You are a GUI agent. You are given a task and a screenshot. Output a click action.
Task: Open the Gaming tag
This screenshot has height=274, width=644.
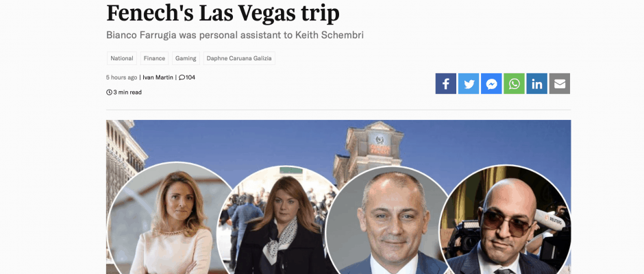186,58
